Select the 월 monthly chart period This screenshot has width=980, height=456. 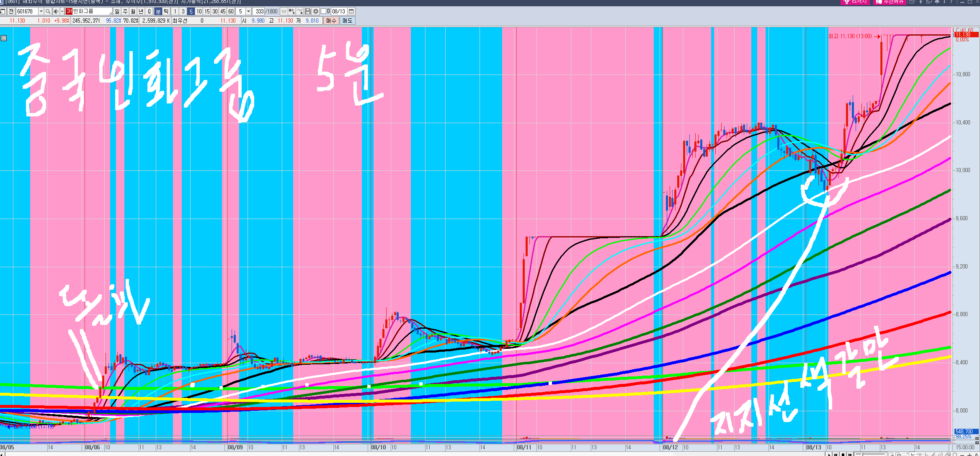coord(133,11)
